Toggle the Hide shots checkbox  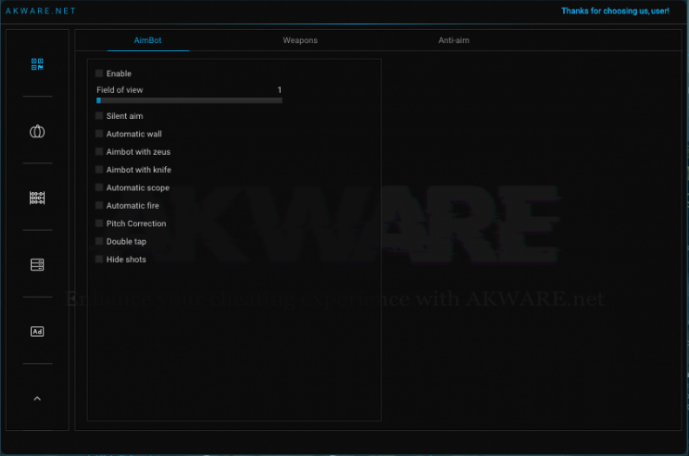pyautogui.click(x=99, y=259)
